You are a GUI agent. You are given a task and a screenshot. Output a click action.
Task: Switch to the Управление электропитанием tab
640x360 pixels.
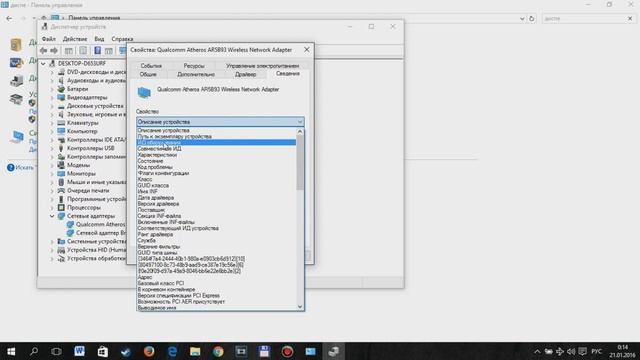point(262,66)
